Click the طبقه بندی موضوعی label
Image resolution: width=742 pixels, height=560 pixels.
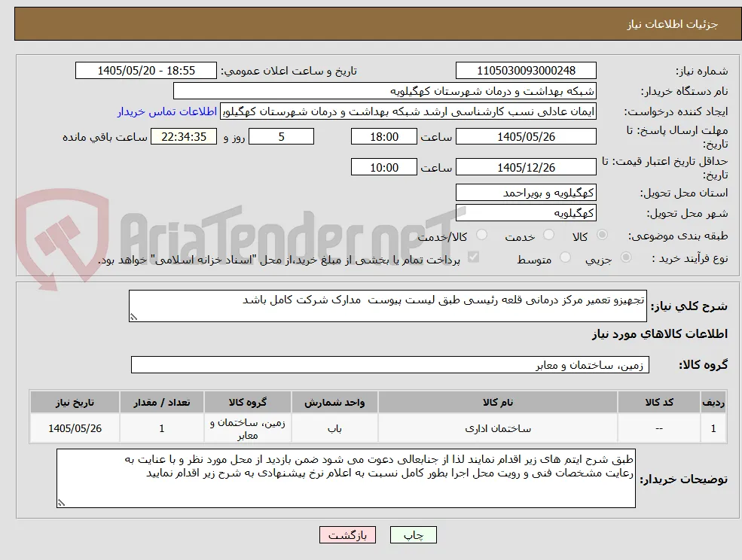coord(678,236)
